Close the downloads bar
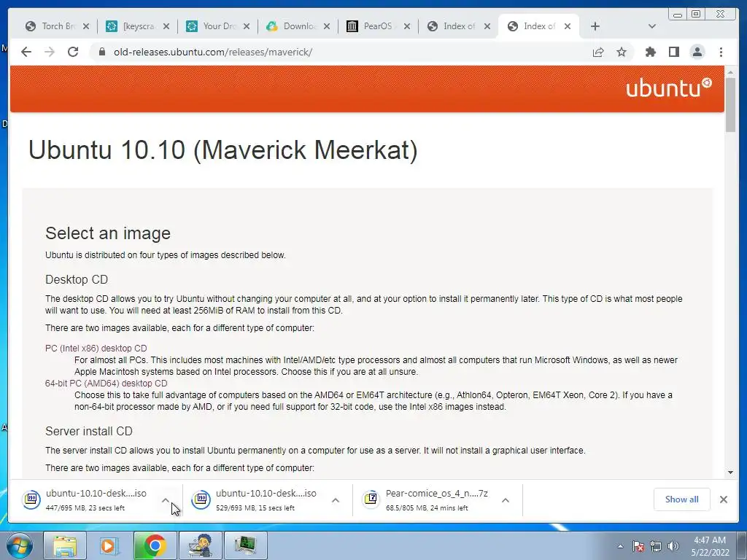Image resolution: width=747 pixels, height=560 pixels. click(x=723, y=499)
